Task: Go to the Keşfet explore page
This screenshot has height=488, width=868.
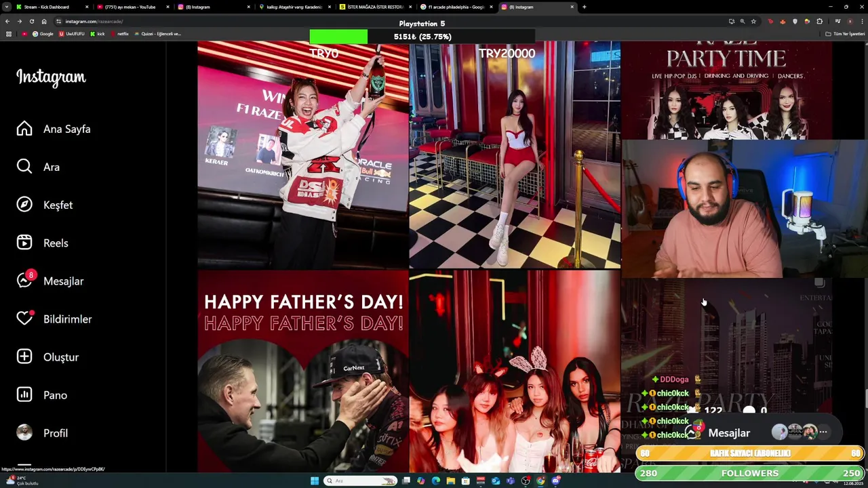Action: [x=45, y=205]
